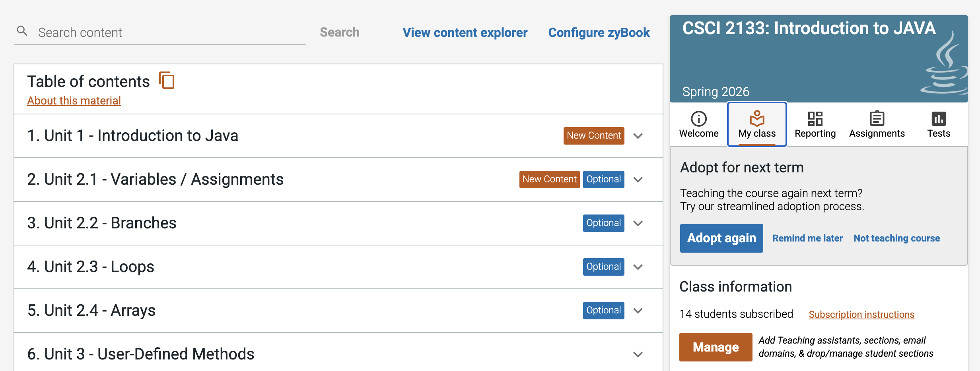Screen dimensions: 980x371
Task: Switch to the Reporting tab
Action: click(x=815, y=124)
